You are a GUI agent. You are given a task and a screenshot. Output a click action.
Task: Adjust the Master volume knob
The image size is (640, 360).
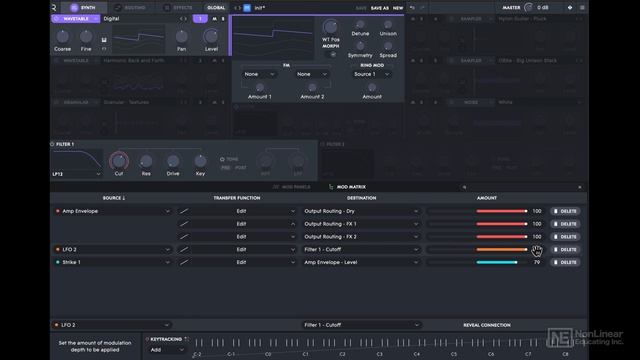pos(529,7)
